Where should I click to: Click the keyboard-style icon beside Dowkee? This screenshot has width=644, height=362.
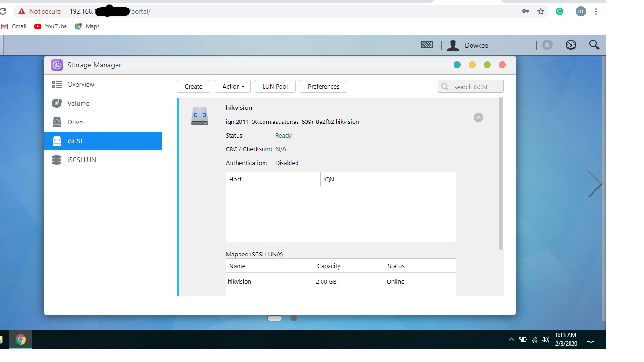coord(427,45)
